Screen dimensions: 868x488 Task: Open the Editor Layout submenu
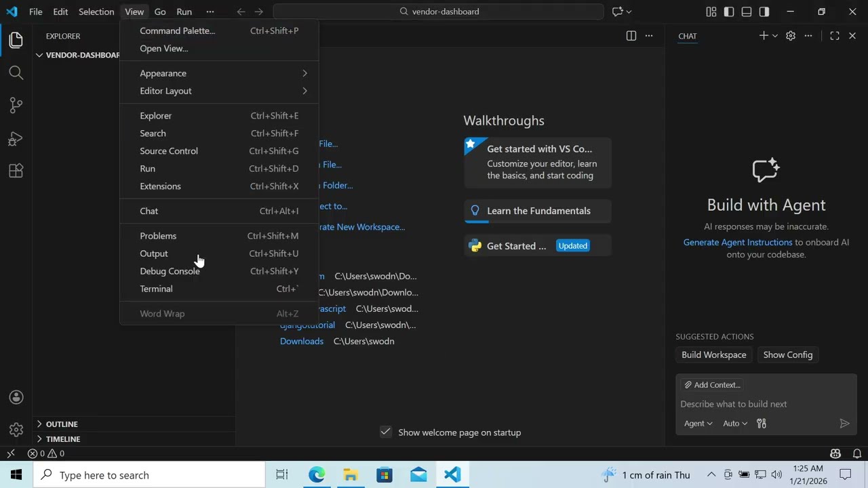(x=219, y=91)
